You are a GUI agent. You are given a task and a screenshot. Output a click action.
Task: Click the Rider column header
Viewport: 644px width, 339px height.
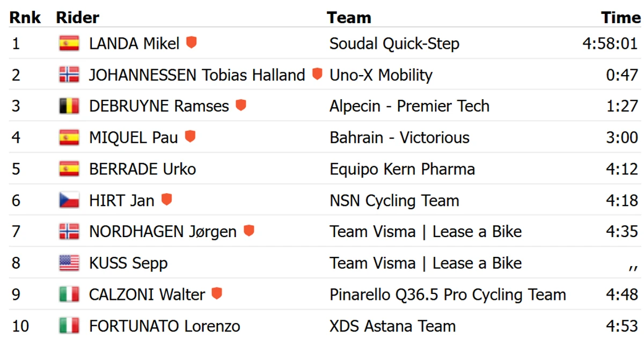[x=78, y=17]
